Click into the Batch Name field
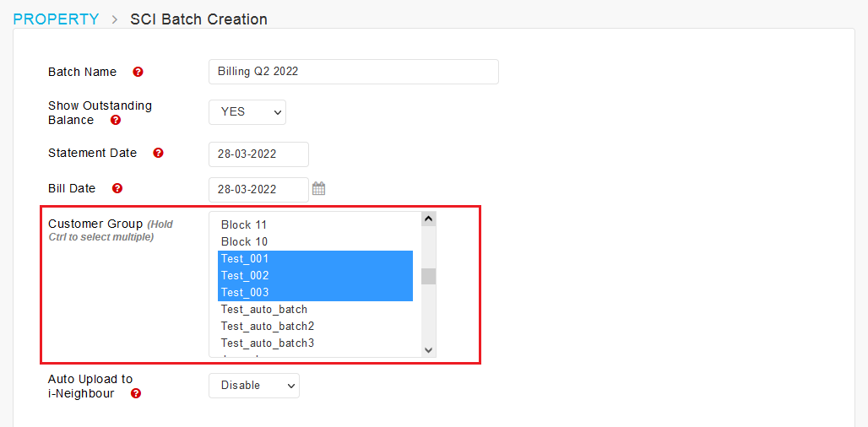The width and height of the screenshot is (868, 427). point(354,72)
